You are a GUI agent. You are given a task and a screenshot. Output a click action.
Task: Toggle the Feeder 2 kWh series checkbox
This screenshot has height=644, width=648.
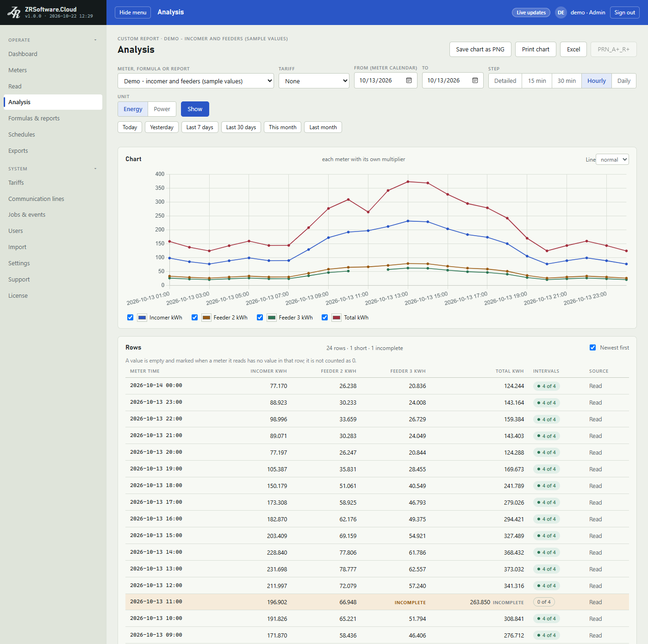[195, 318]
